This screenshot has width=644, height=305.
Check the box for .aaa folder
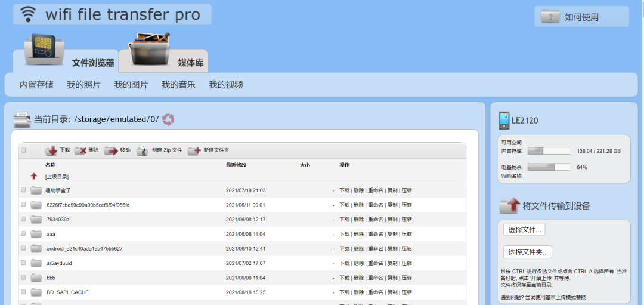pos(23,233)
